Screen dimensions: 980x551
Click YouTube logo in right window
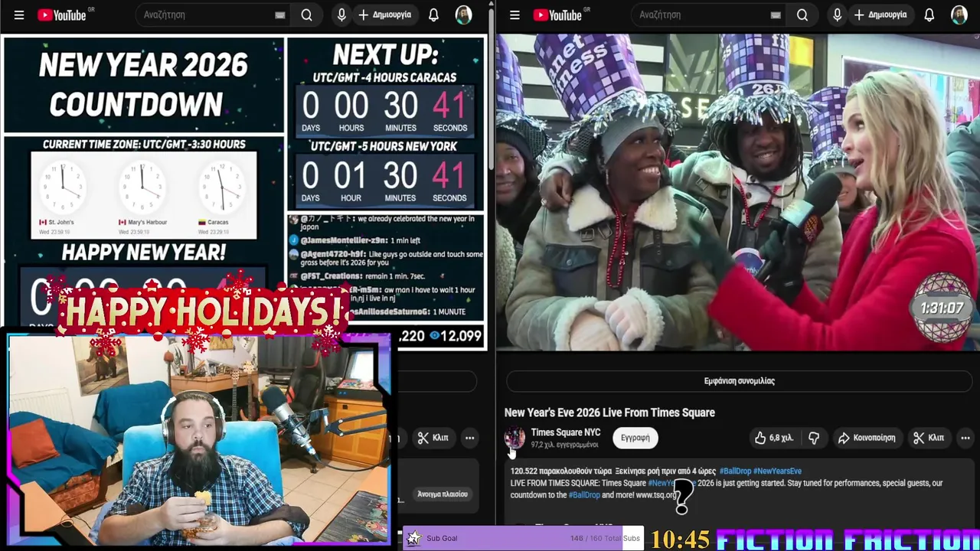pos(557,15)
